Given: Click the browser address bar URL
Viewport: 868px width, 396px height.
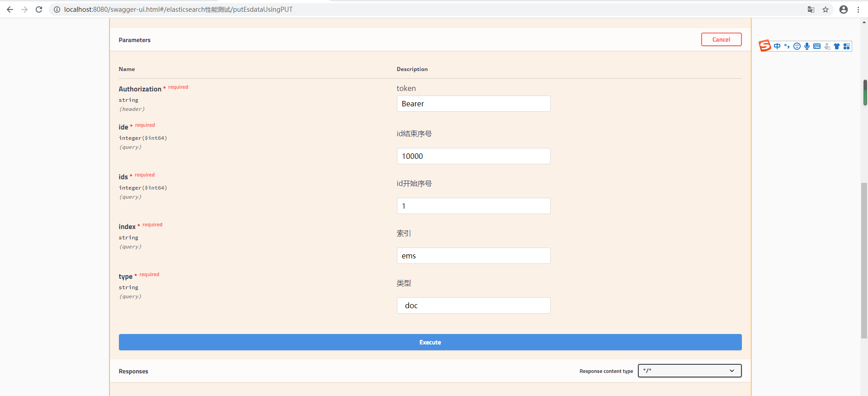Looking at the screenshot, I should pos(178,10).
